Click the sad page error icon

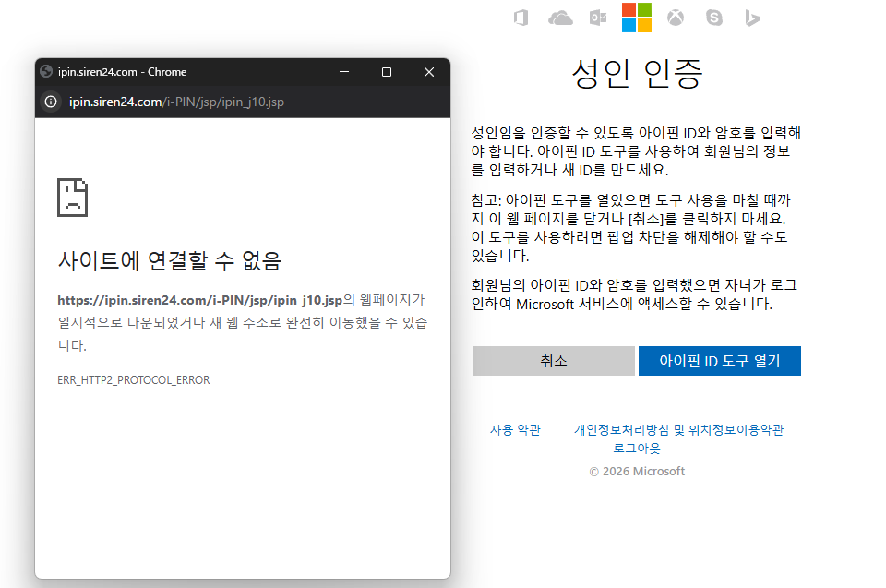coord(72,198)
